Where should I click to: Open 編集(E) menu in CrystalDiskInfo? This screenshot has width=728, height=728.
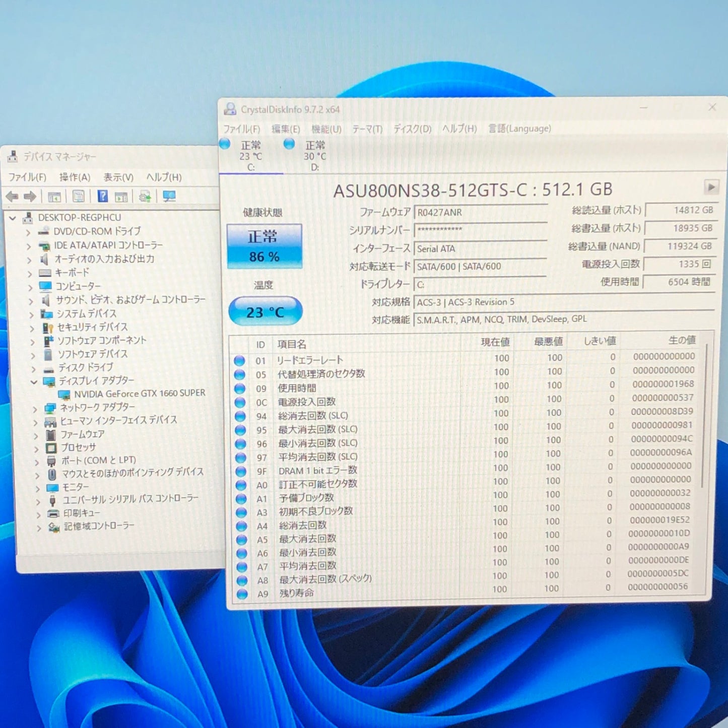[x=286, y=129]
